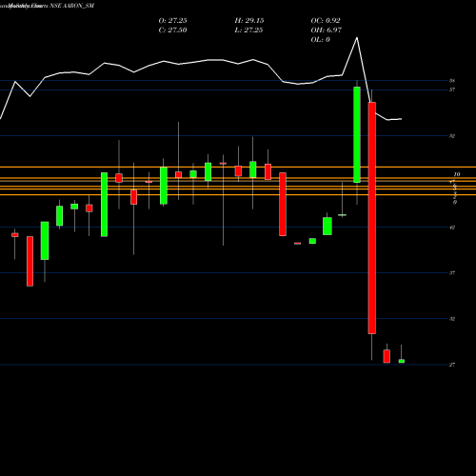Click the 37 price axis label

pos(452,273)
